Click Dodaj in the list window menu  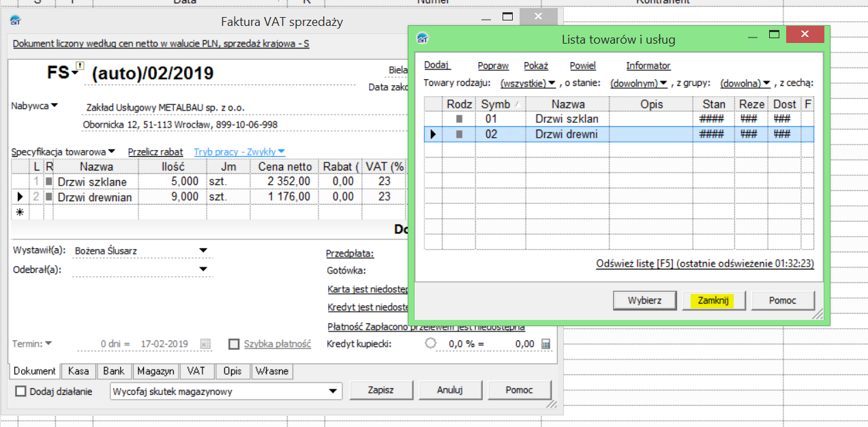tap(436, 65)
